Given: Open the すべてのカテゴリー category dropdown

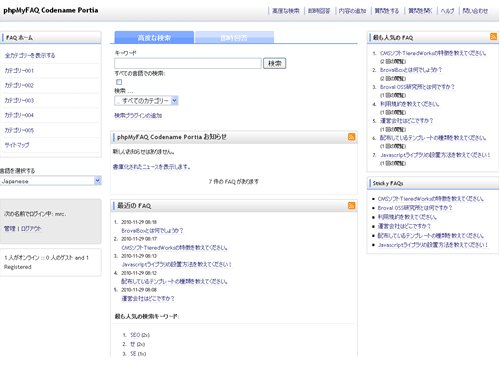Looking at the screenshot, I should 146,101.
